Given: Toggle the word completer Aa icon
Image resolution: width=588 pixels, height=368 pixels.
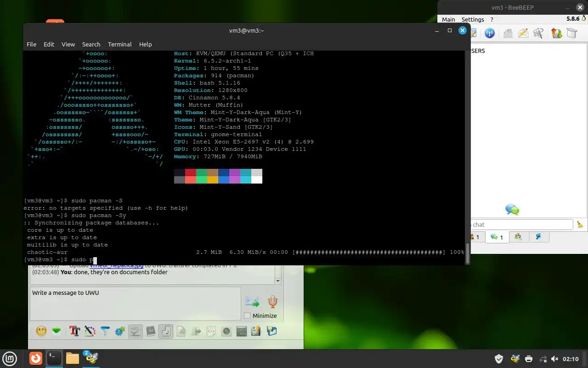Looking at the screenshot, I should (x=150, y=331).
